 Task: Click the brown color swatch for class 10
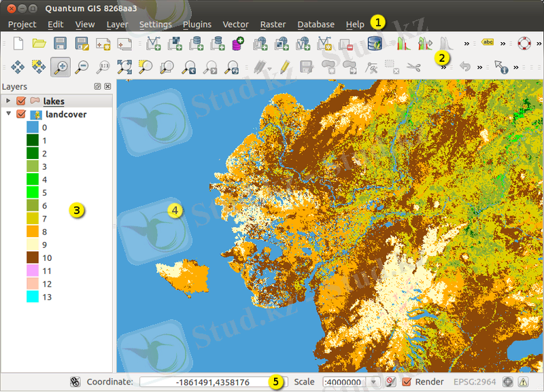(33, 258)
